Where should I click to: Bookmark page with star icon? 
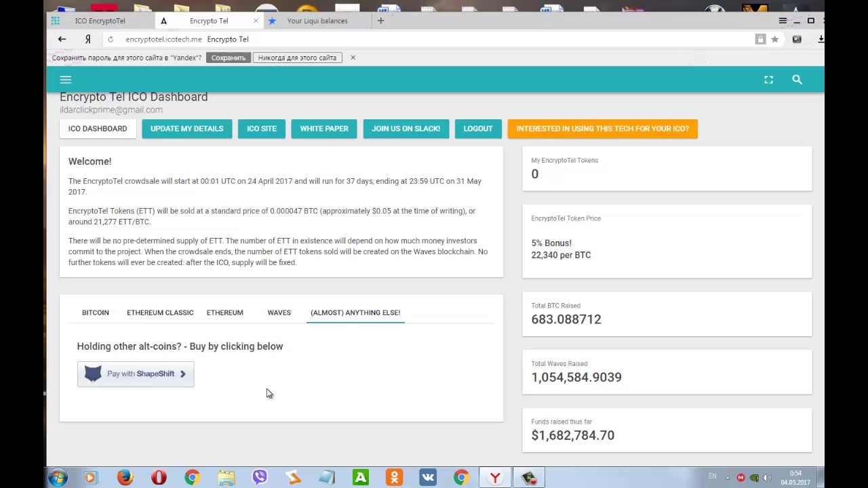pyautogui.click(x=774, y=39)
